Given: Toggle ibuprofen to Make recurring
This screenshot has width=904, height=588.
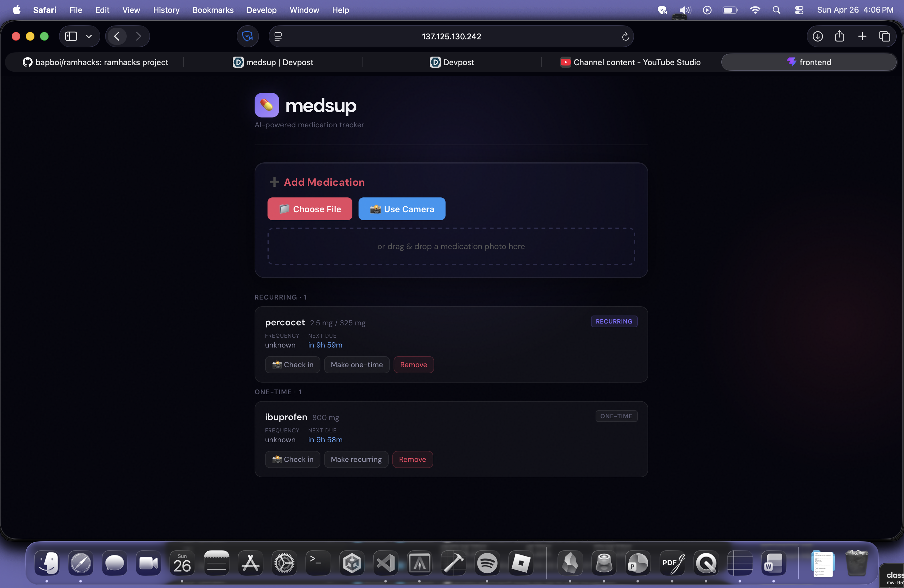Looking at the screenshot, I should tap(356, 459).
